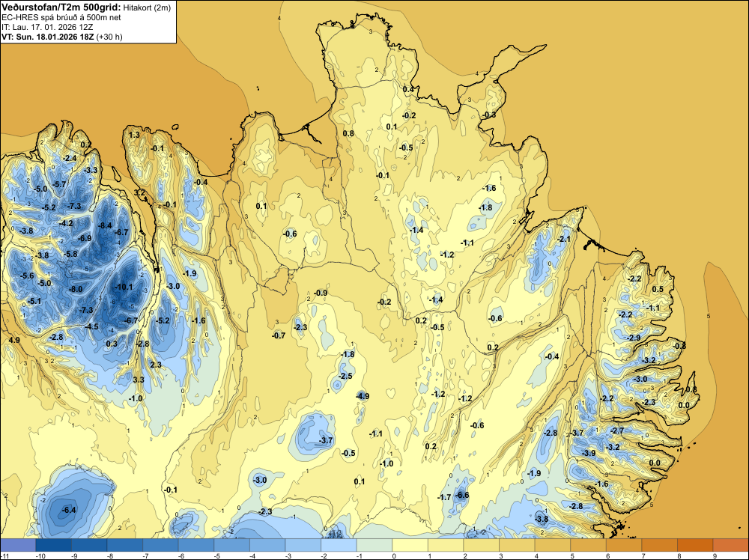Click the positive temperature value 0.5
The height and width of the screenshot is (560, 749).
pos(658,289)
